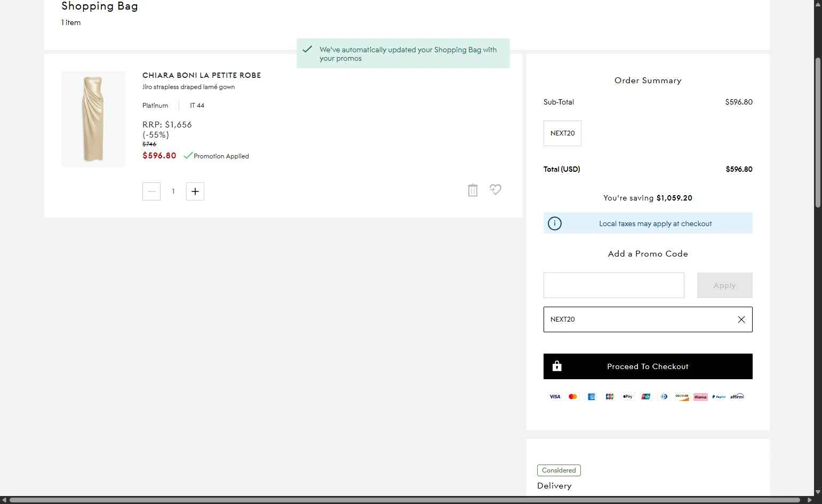Image resolution: width=822 pixels, height=504 pixels.
Task: Open the Chiara Boni La Petite Robe link
Action: pyautogui.click(x=202, y=75)
